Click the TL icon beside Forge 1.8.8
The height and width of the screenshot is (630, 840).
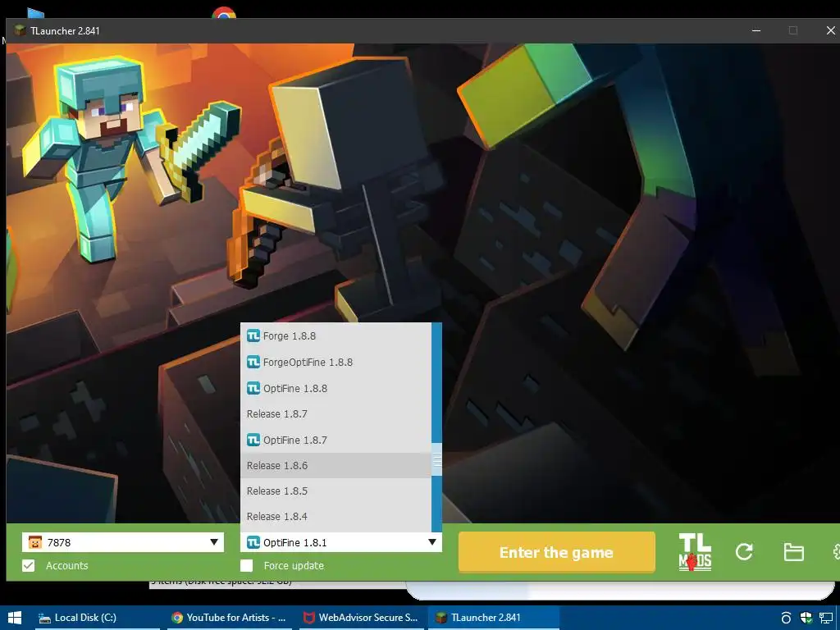253,336
